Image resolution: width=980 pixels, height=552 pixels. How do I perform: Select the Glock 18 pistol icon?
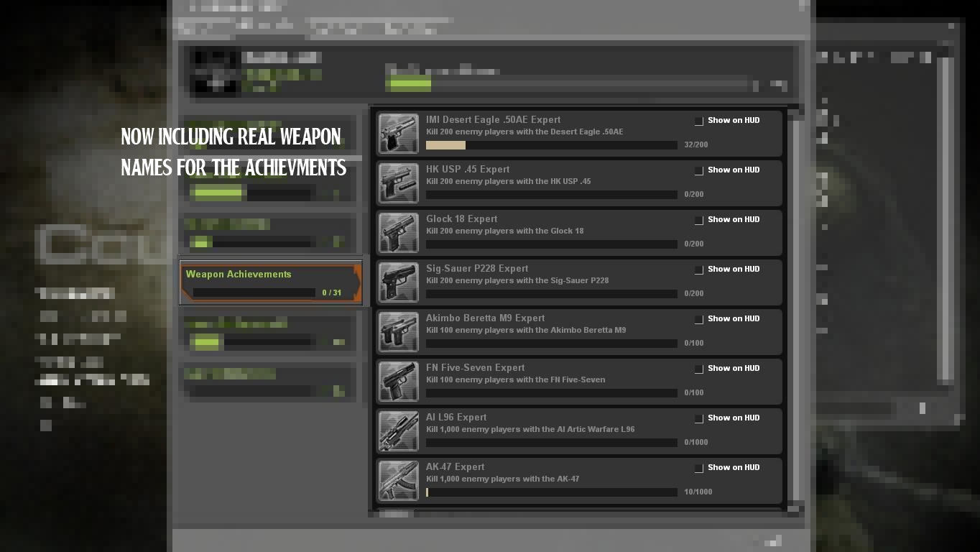click(x=398, y=232)
